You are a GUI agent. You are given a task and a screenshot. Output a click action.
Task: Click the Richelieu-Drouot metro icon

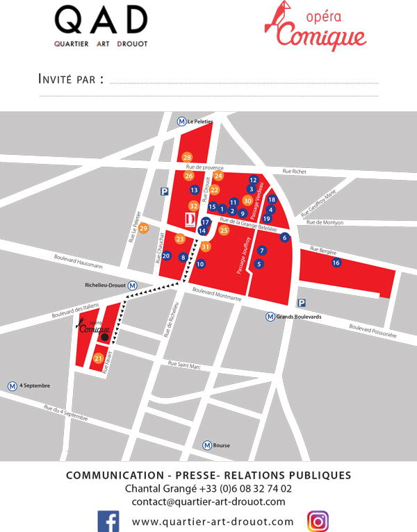pos(133,285)
